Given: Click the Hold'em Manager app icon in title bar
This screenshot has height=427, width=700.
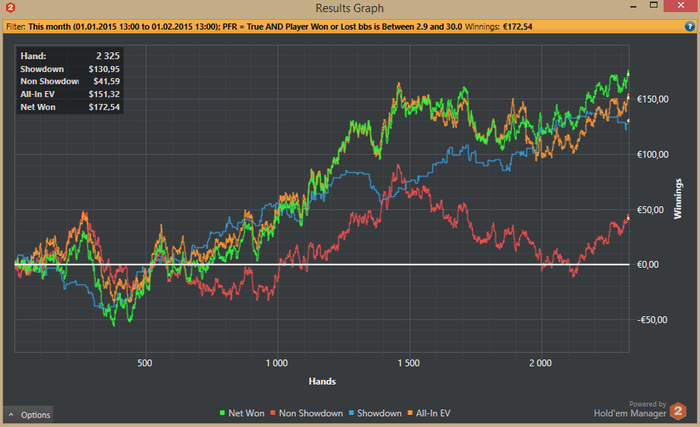Looking at the screenshot, I should coord(10,8).
